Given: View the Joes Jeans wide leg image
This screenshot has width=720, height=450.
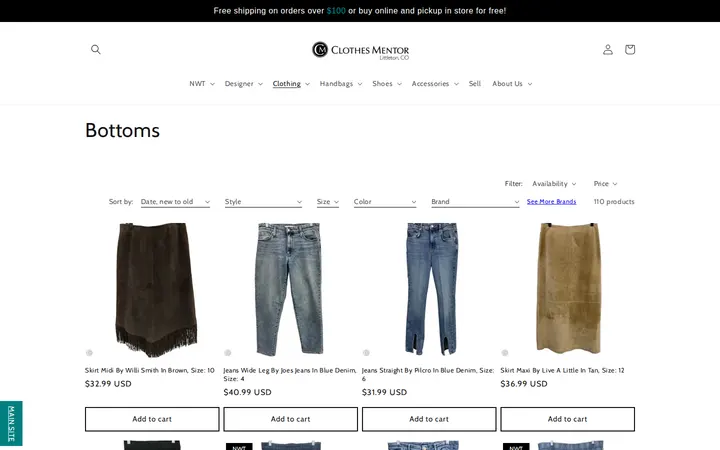Looking at the screenshot, I should coord(289,289).
